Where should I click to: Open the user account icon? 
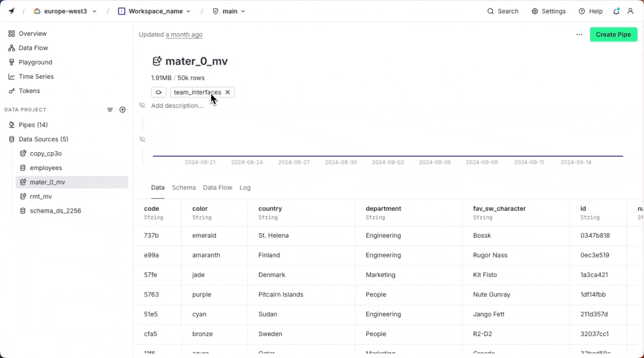pos(631,11)
